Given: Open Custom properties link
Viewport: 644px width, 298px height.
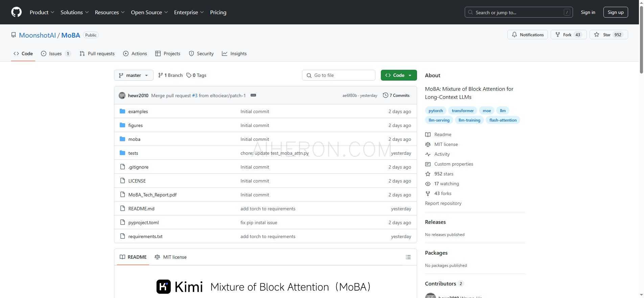Looking at the screenshot, I should click(449, 164).
